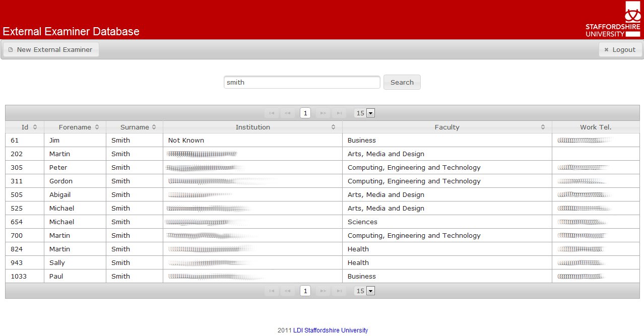Open the LDI Staffordshire University footer link

[330, 330]
